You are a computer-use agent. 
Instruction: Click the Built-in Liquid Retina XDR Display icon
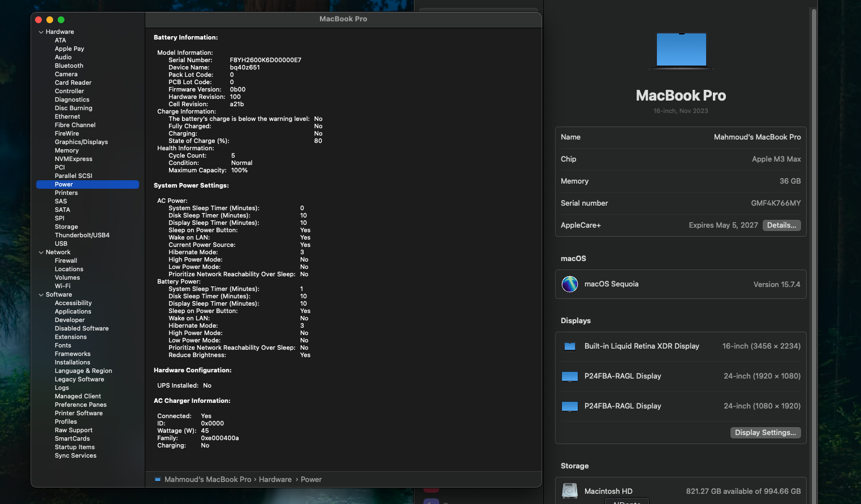pos(570,346)
